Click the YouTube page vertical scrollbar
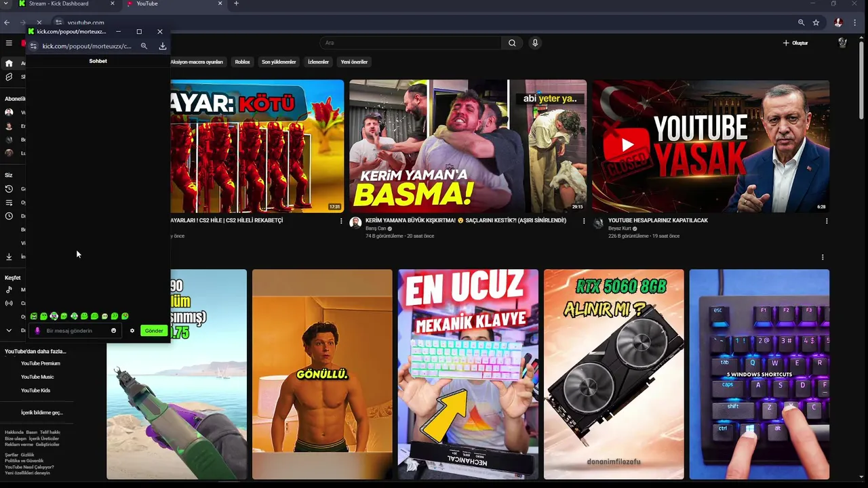Viewport: 868px width, 488px height. (862, 81)
